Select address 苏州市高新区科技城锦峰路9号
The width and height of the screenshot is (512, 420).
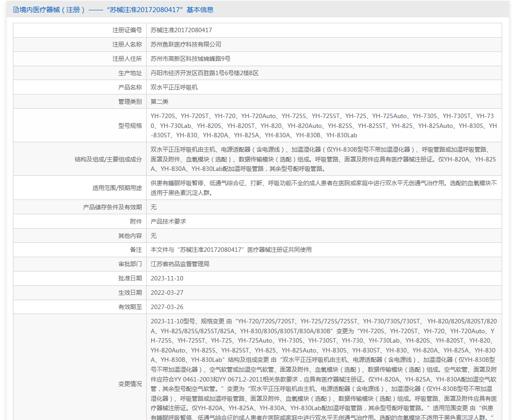pyautogui.click(x=190, y=59)
